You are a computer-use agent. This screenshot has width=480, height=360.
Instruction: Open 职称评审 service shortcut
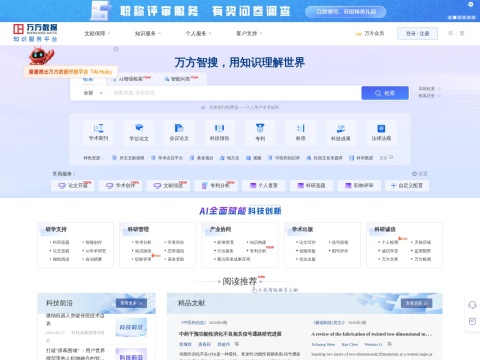(359, 185)
